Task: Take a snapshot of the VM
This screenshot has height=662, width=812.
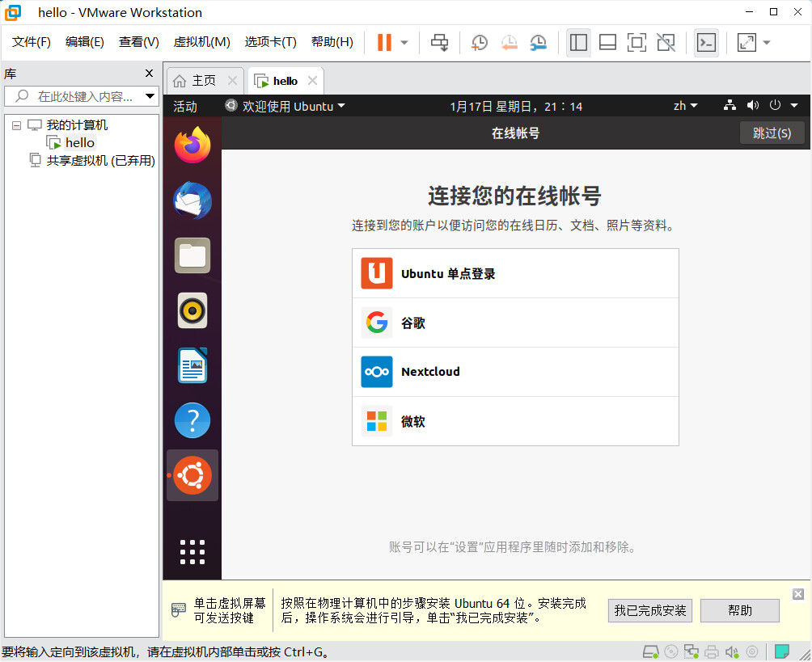Action: point(480,43)
